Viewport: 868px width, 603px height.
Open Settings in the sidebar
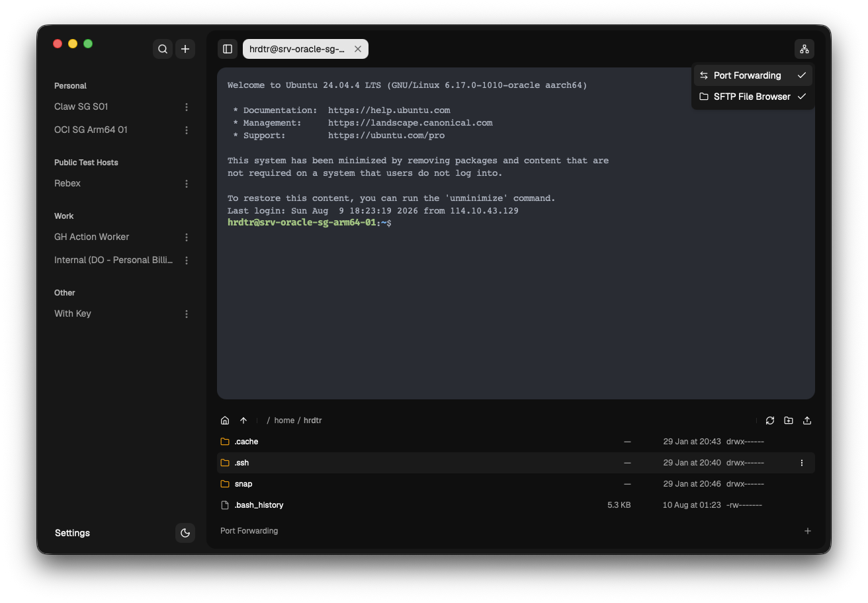click(x=72, y=533)
